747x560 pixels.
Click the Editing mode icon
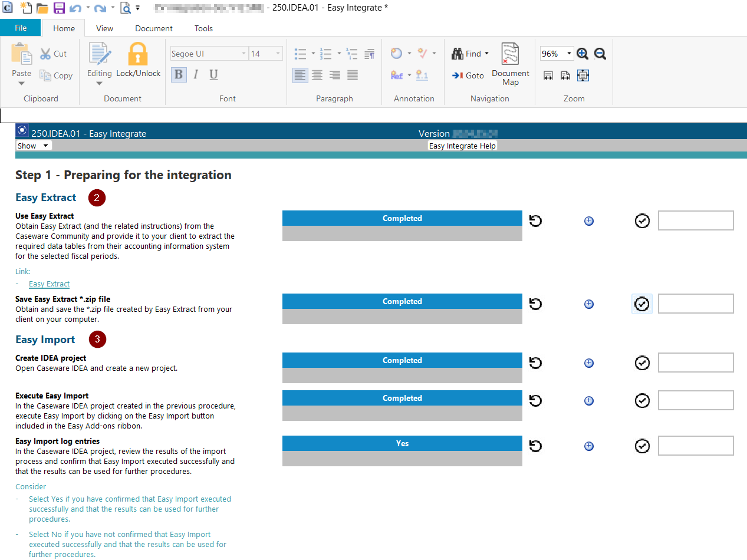click(x=100, y=54)
